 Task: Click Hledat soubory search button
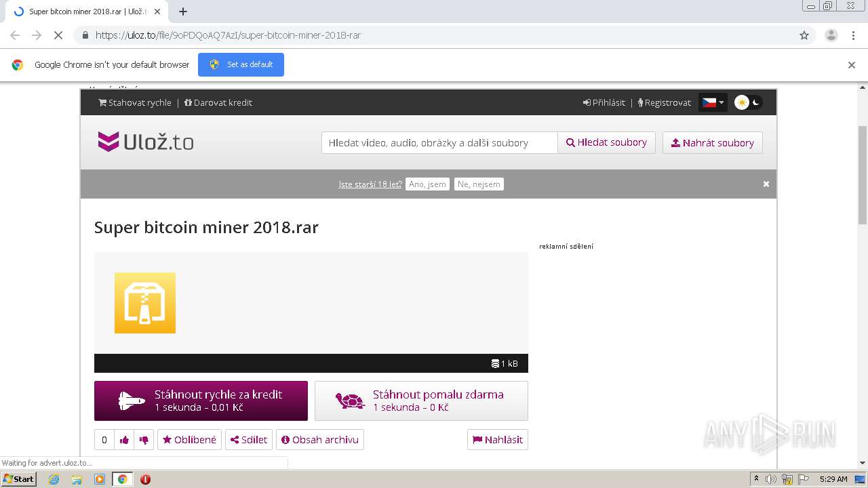(606, 142)
